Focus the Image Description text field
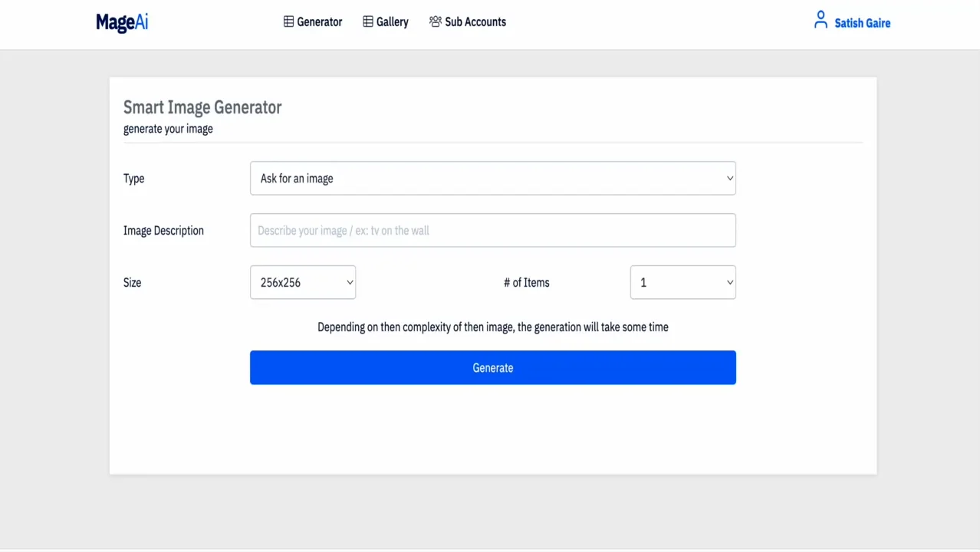Image resolution: width=980 pixels, height=552 pixels. point(492,231)
